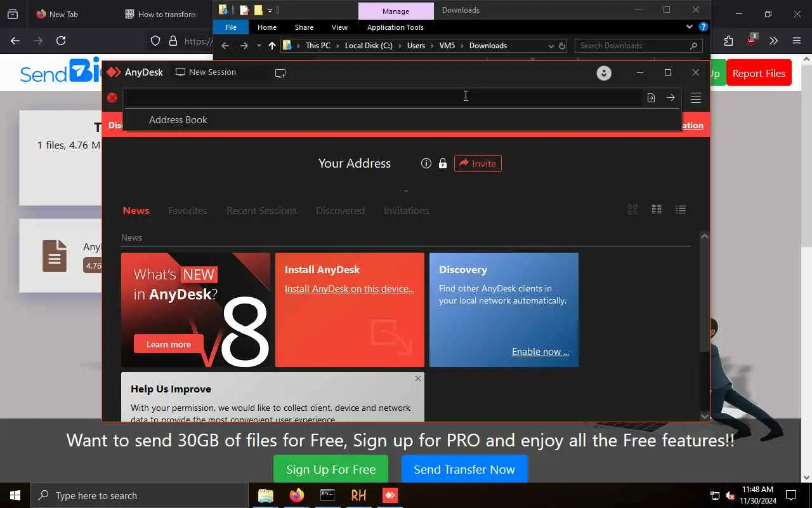The width and height of the screenshot is (812, 508).
Task: Click Enable now on Discovery card
Action: point(540,352)
